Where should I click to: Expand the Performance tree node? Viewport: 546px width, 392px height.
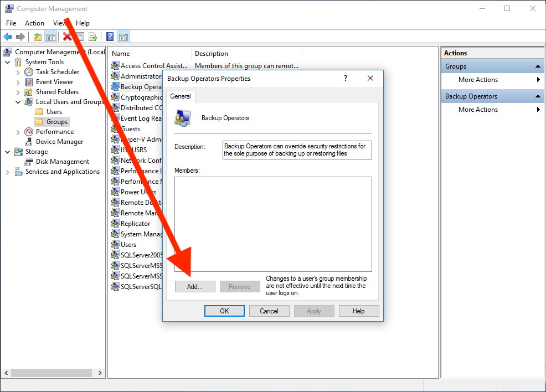17,131
